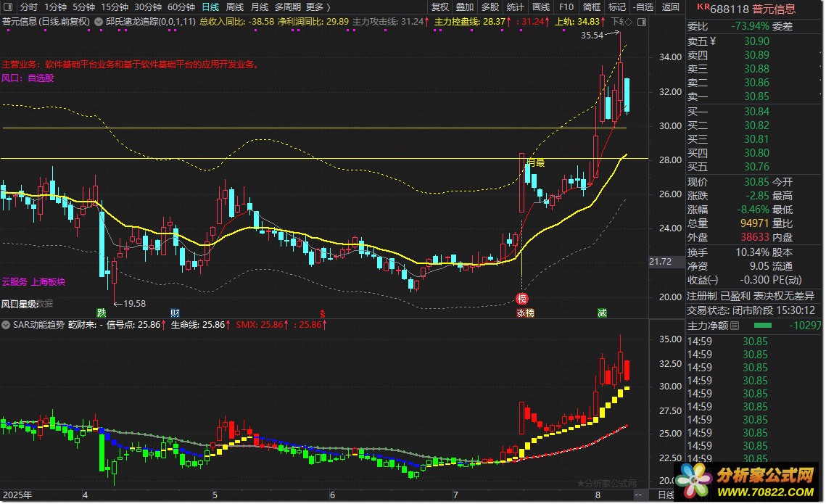
Task: Expand the 邱氏逮龙追踪 indicator dropdown arrow
Action: (x=99, y=22)
